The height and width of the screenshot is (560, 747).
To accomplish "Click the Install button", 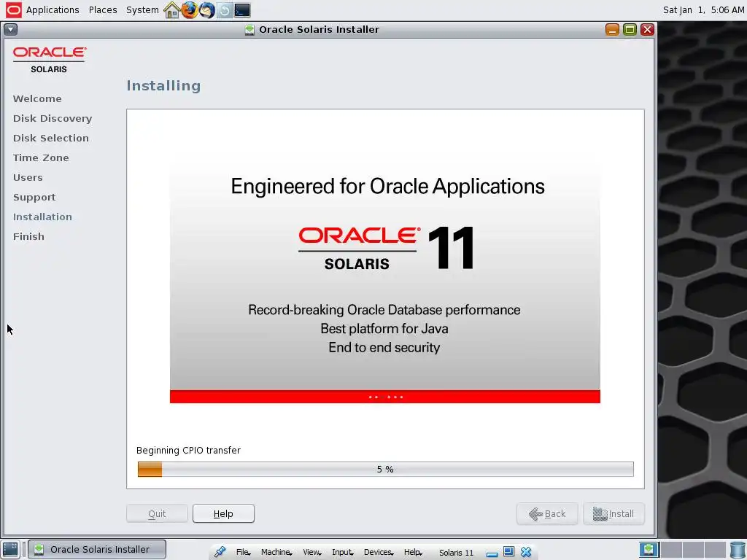I will coord(614,514).
